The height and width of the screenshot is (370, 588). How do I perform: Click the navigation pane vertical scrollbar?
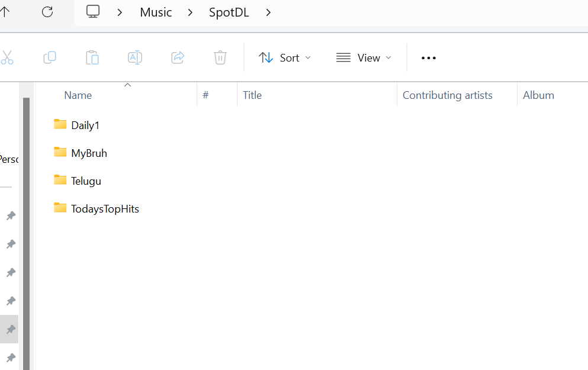(x=26, y=231)
